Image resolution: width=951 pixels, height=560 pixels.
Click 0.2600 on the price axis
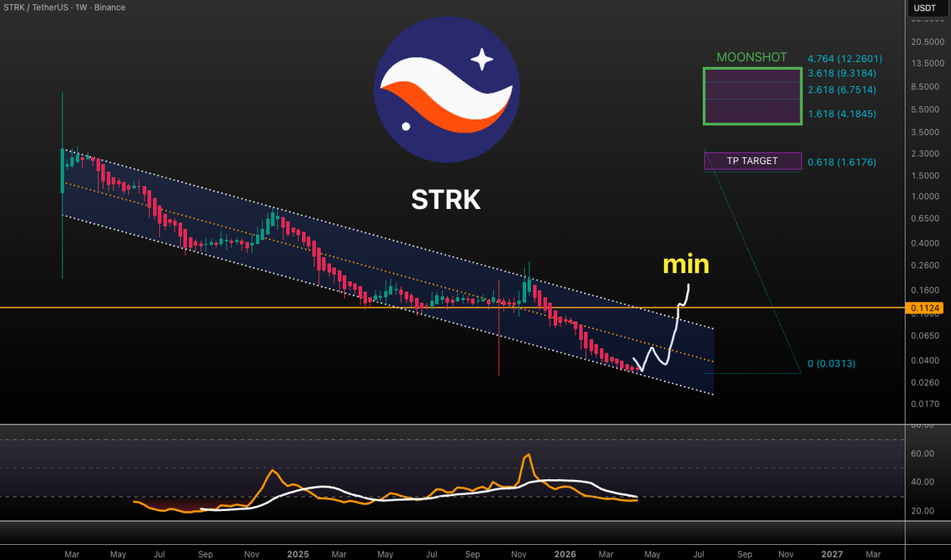925,265
